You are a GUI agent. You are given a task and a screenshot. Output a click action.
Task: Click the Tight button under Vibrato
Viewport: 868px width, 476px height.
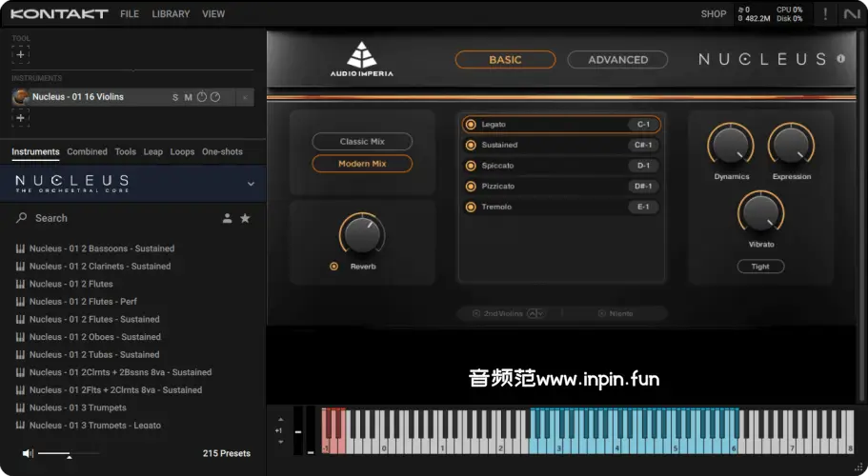(760, 267)
